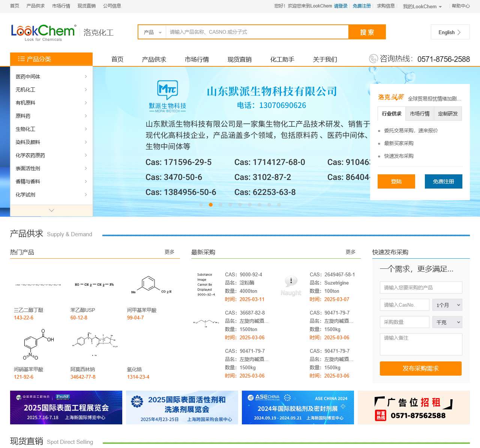Open the 我的LookChem dropdown menu

click(422, 6)
